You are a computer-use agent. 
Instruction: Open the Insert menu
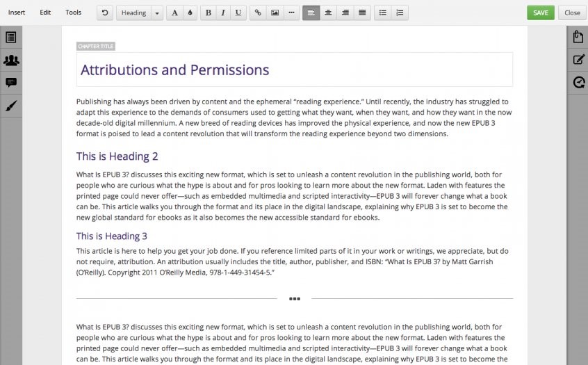[x=17, y=13]
